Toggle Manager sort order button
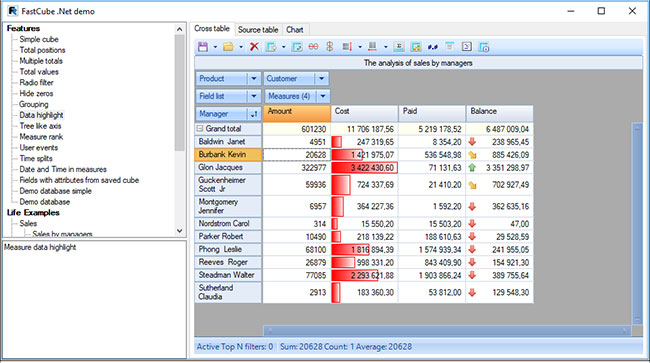Screen dimensions: 650x363 pyautogui.click(x=254, y=114)
